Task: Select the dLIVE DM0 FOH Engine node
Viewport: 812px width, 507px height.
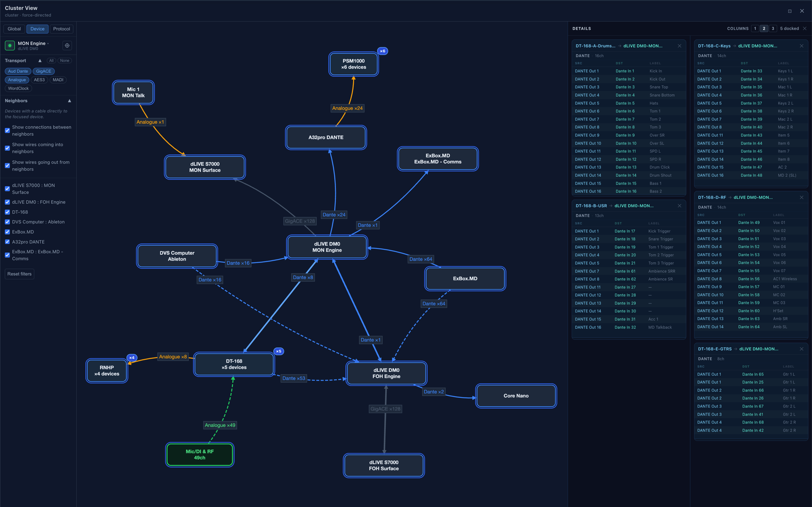Action: pyautogui.click(x=386, y=373)
